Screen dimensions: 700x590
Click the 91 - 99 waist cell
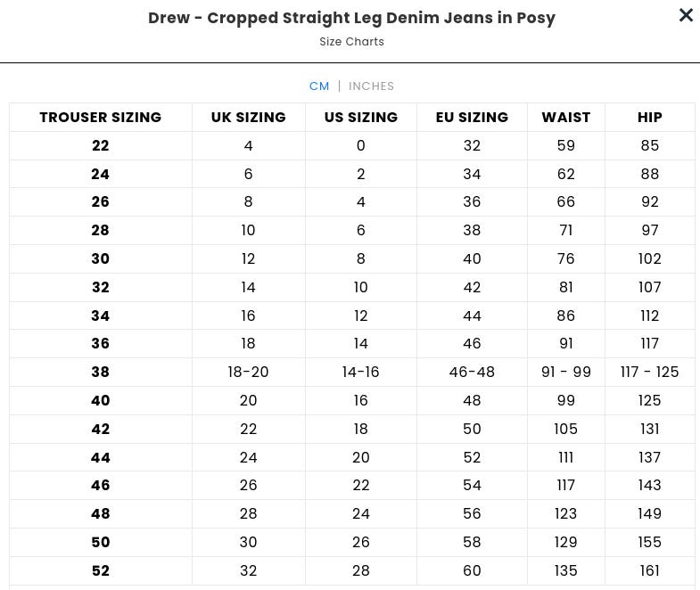(x=566, y=373)
